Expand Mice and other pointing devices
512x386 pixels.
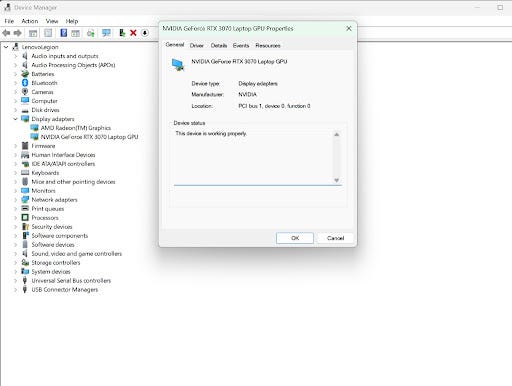coord(15,182)
